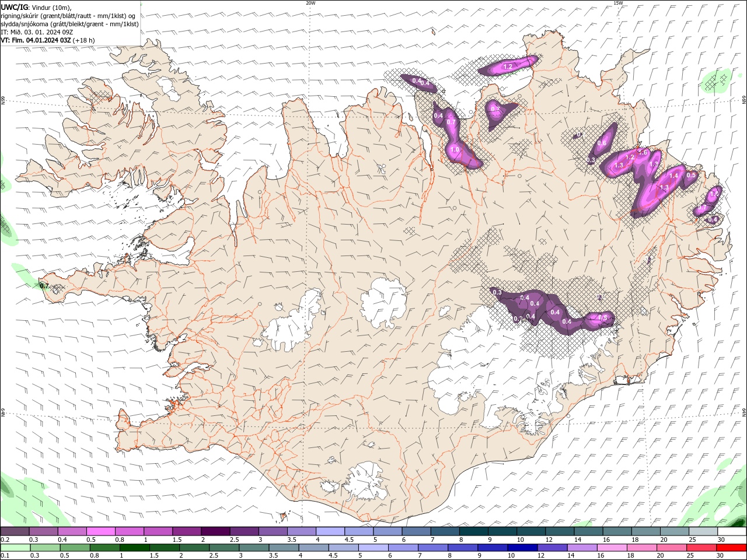Click the 0.1 label on the rain legend
This screenshot has width=747, height=560.
click(5, 555)
